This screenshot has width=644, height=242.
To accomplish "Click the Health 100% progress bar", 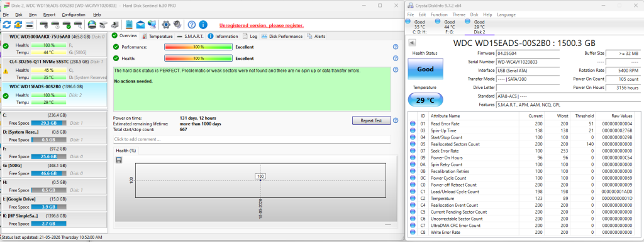I will coord(198,59).
